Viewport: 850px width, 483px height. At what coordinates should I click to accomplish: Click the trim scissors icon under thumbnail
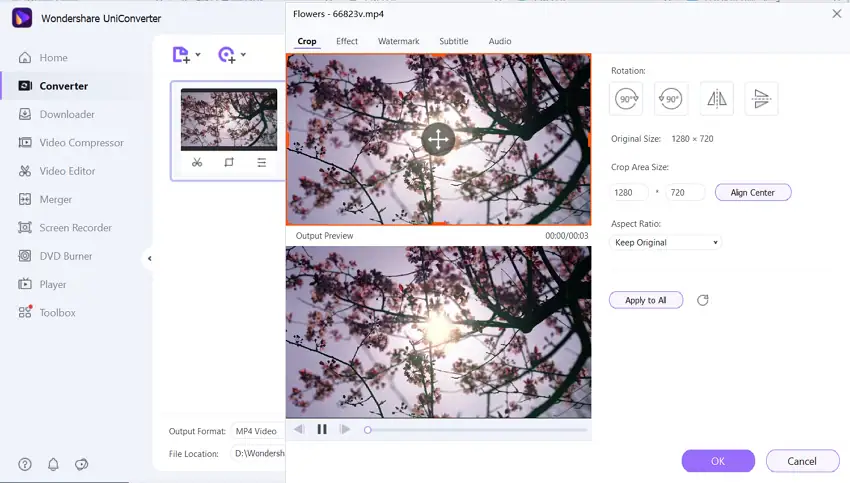197,162
